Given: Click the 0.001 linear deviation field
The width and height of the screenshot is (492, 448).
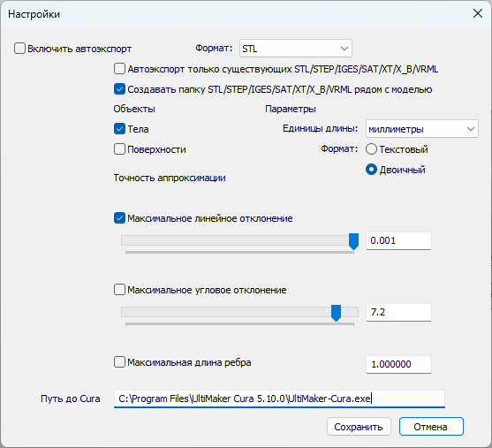Looking at the screenshot, I should tap(398, 241).
